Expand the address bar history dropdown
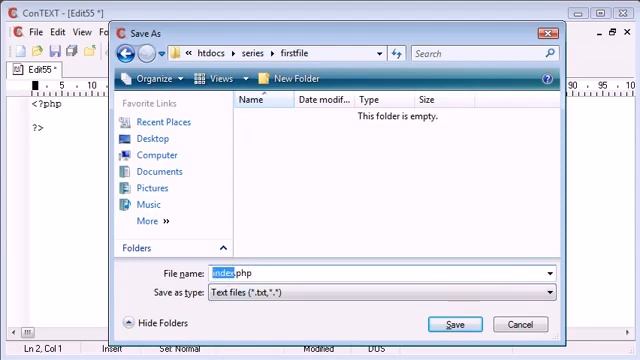This screenshot has height=360, width=640. pos(379,53)
